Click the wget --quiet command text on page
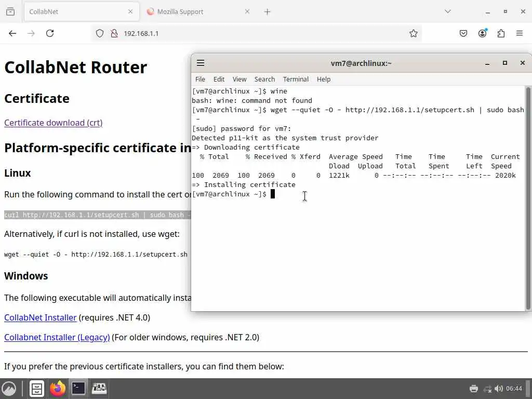The height and width of the screenshot is (399, 532). [x=96, y=254]
